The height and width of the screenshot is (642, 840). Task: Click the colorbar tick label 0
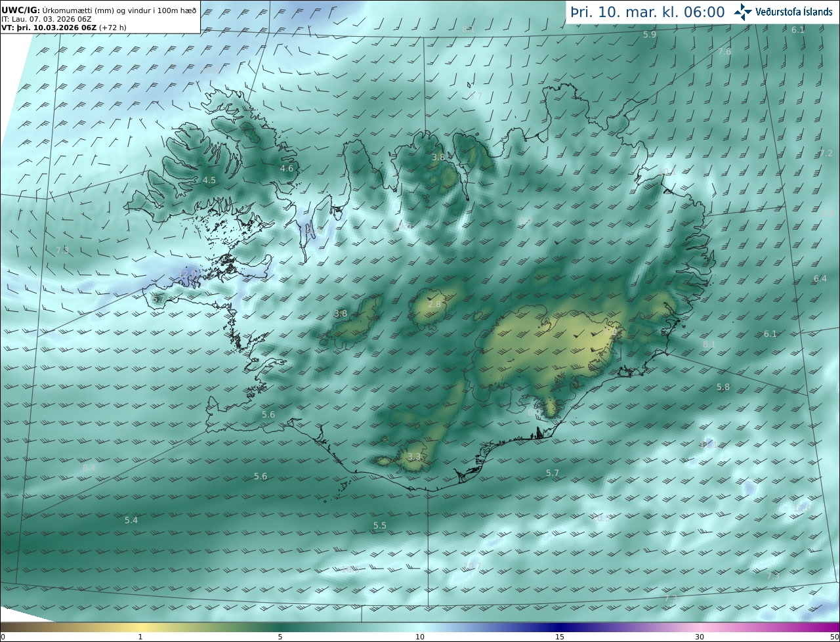[x=3, y=637]
